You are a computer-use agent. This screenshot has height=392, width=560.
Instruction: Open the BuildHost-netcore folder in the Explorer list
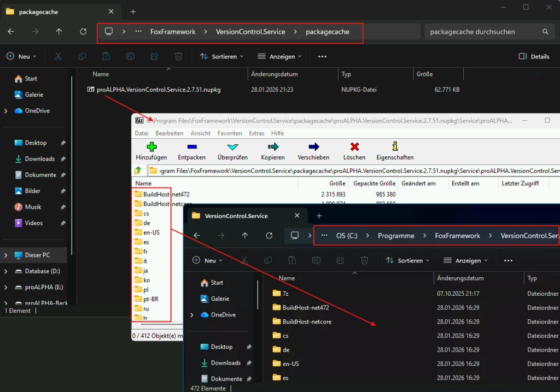307,321
